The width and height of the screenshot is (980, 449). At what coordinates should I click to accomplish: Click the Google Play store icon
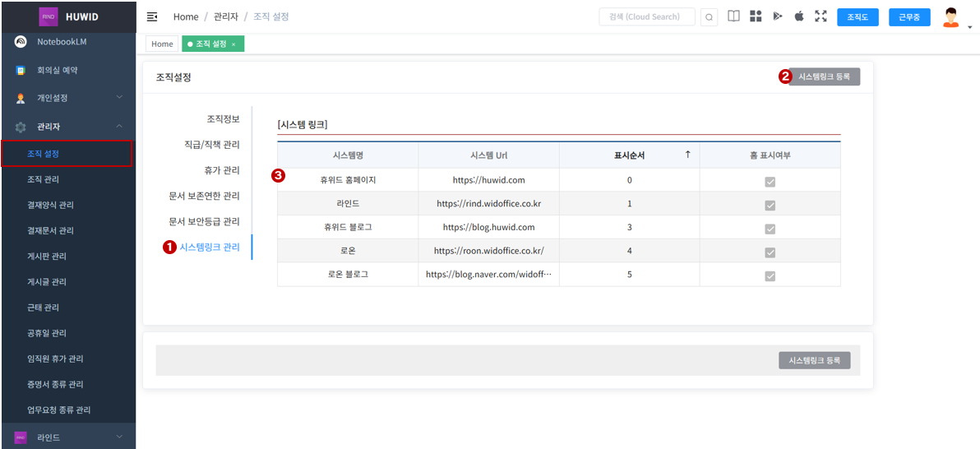pyautogui.click(x=778, y=16)
